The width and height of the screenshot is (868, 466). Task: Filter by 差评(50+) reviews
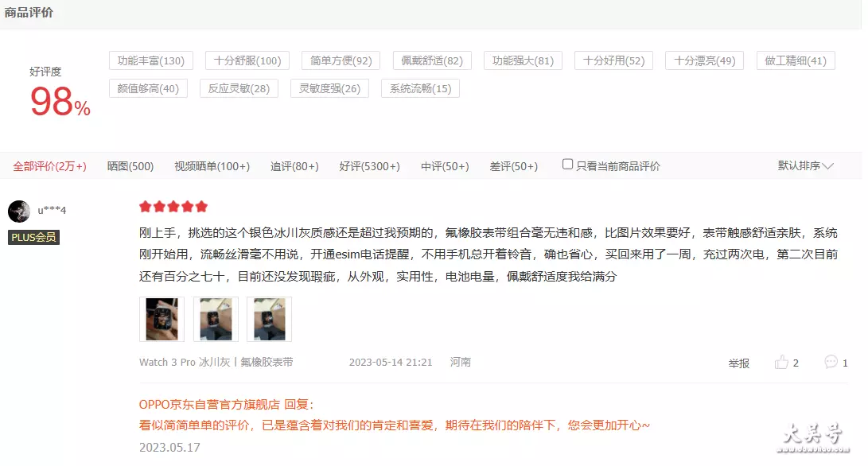point(514,166)
